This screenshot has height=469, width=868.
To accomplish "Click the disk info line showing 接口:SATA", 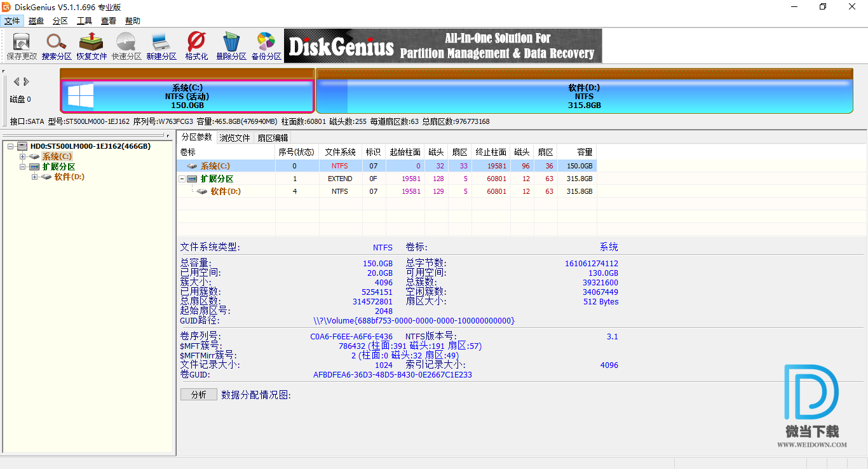I will click(x=250, y=121).
